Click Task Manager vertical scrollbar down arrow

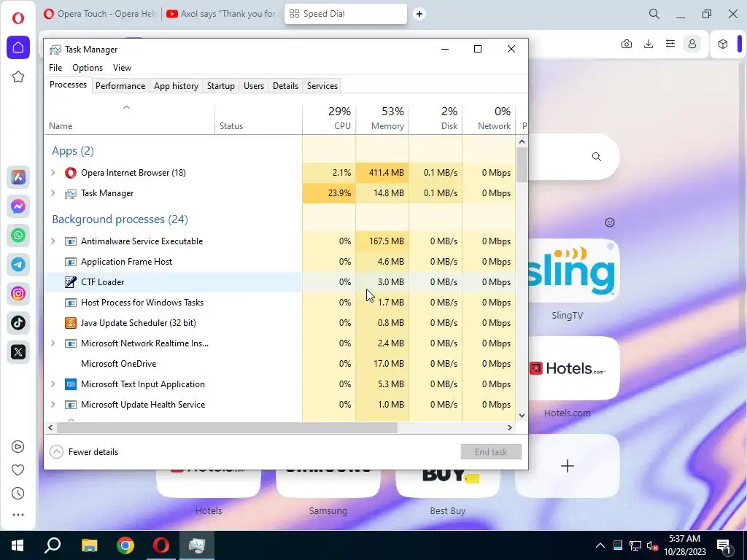point(522,415)
